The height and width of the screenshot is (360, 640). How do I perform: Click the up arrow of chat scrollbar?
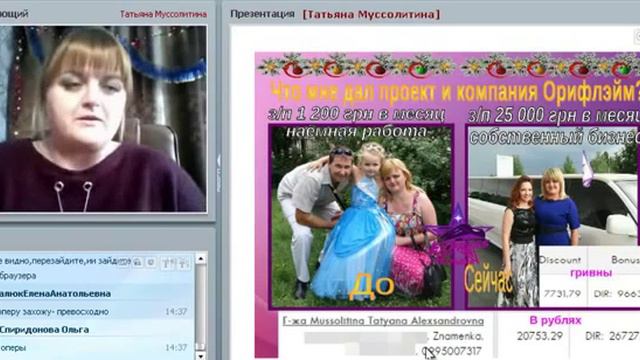coord(200,259)
